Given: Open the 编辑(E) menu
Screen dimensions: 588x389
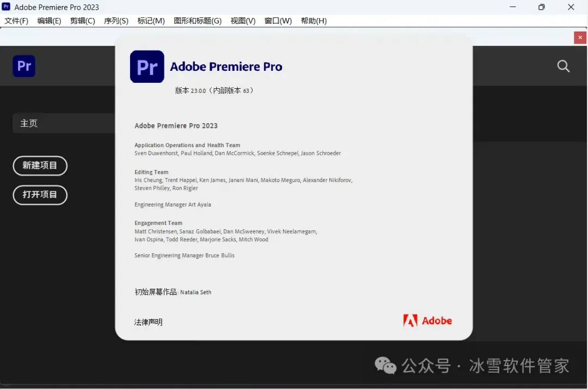Looking at the screenshot, I should [49, 21].
